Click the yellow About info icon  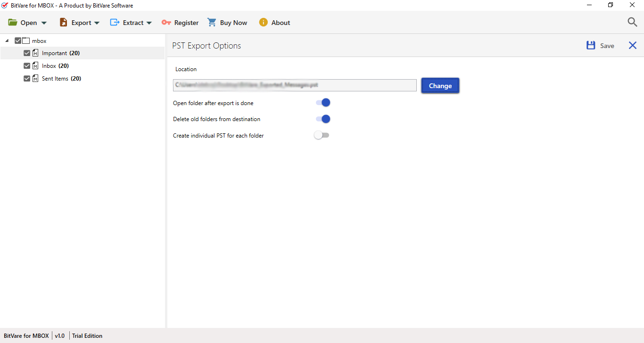pyautogui.click(x=263, y=22)
